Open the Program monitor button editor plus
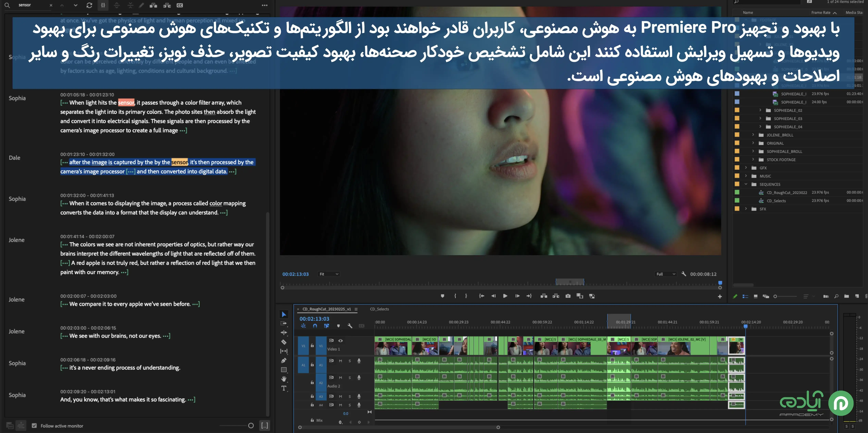The height and width of the screenshot is (433, 868). point(720,297)
